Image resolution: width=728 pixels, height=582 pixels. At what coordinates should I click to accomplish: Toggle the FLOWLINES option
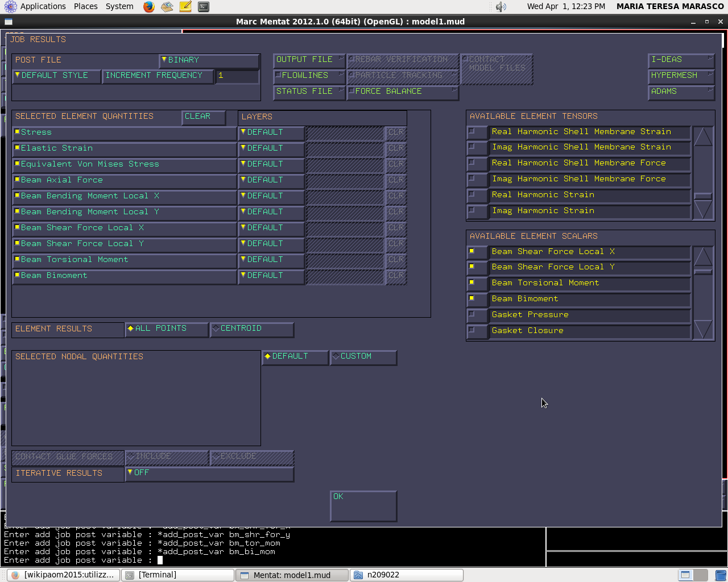(309, 76)
